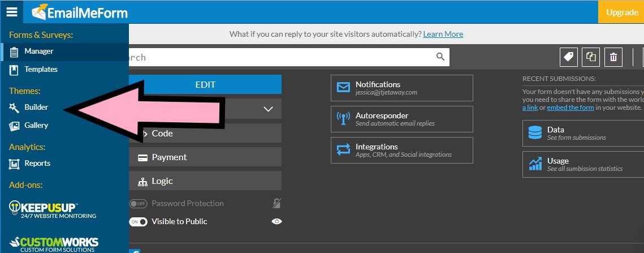Toggle the Password Protection switch
644x253 pixels.
138,204
